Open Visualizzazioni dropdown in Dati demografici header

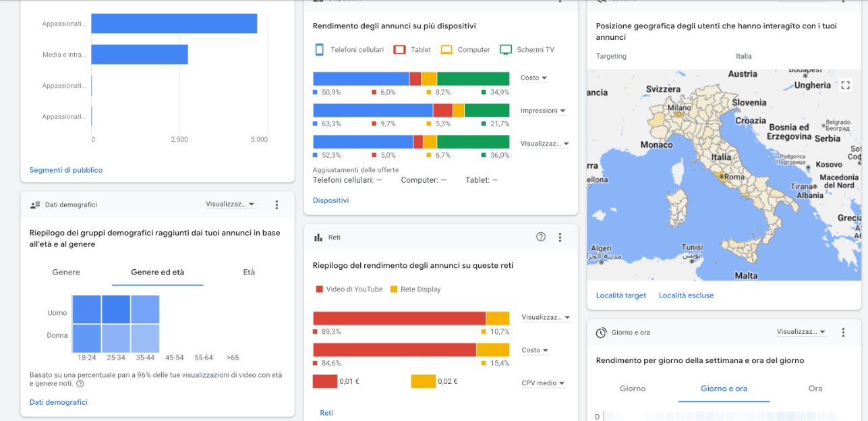pyautogui.click(x=231, y=204)
